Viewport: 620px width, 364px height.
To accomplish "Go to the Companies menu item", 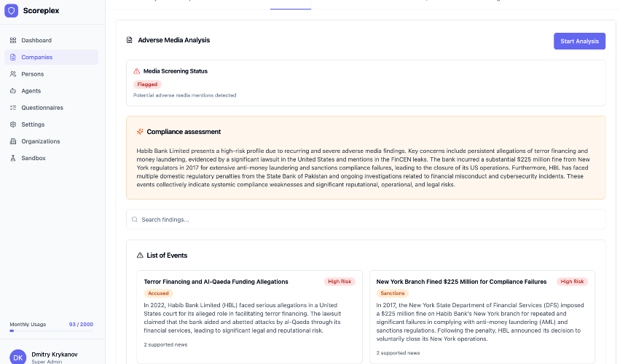I will (36, 57).
